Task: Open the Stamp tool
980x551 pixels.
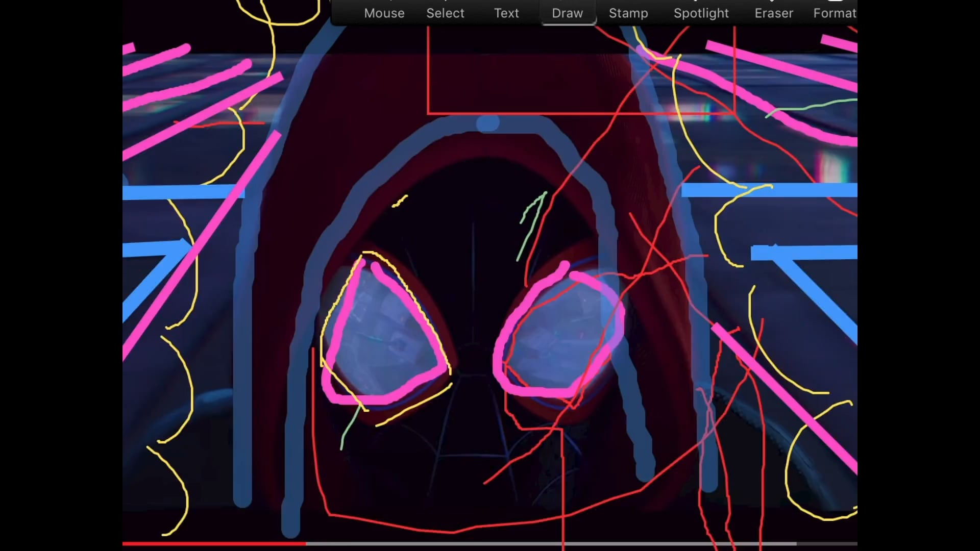Action: click(628, 13)
